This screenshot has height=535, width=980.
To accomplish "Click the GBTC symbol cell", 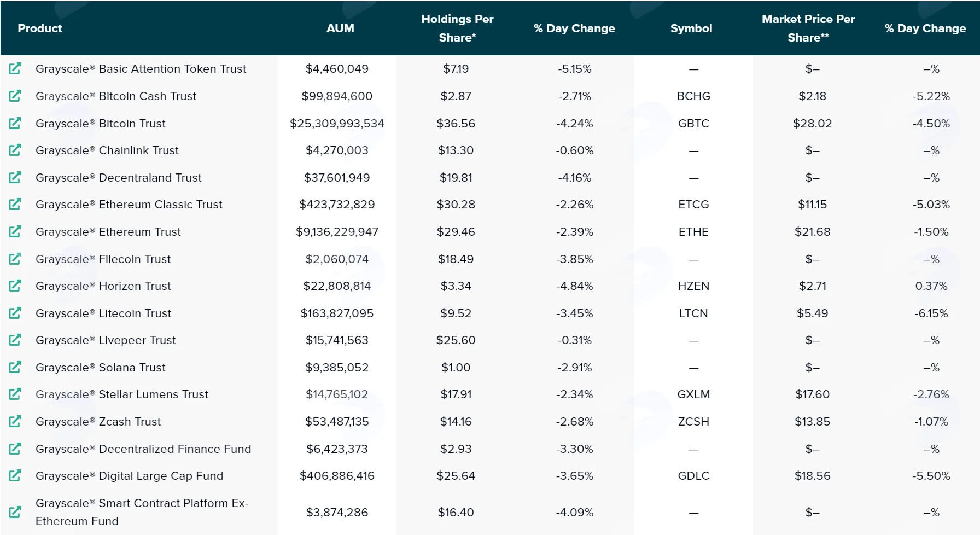I will pos(693,124).
